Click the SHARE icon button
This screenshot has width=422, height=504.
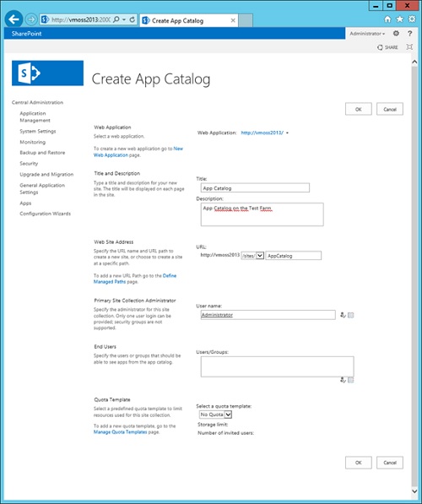click(387, 47)
